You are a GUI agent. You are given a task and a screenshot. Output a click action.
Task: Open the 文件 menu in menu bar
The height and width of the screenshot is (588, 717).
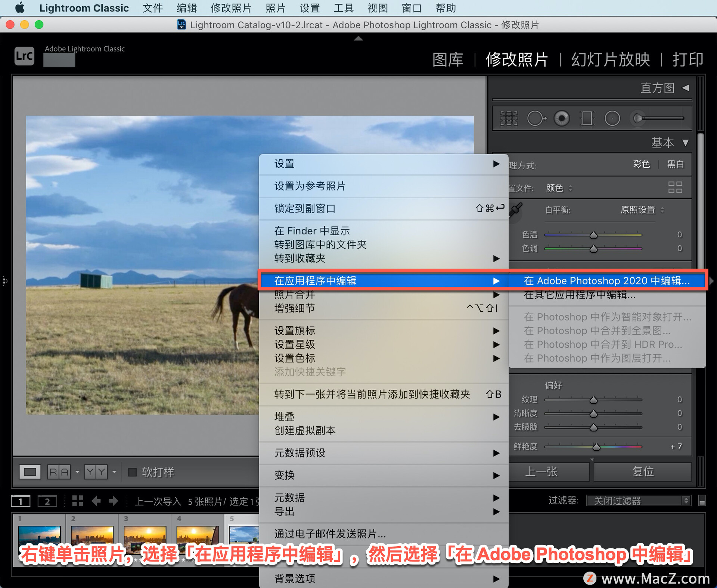click(153, 8)
